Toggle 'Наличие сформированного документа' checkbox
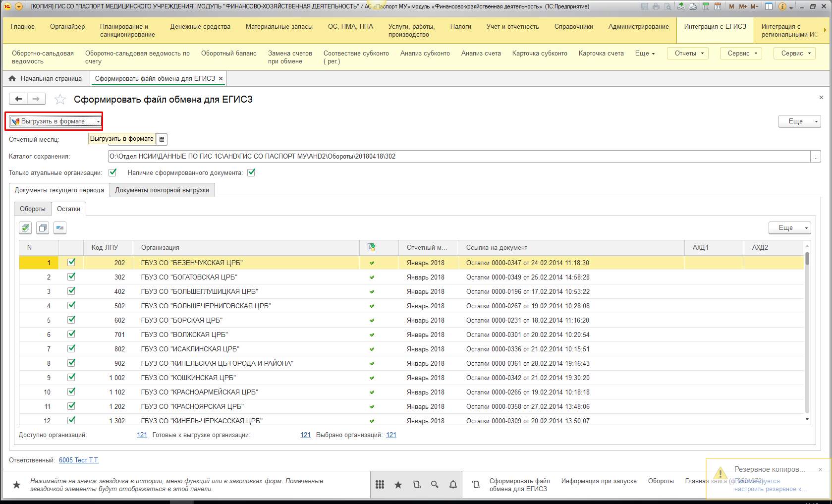832x504 pixels. [x=251, y=172]
